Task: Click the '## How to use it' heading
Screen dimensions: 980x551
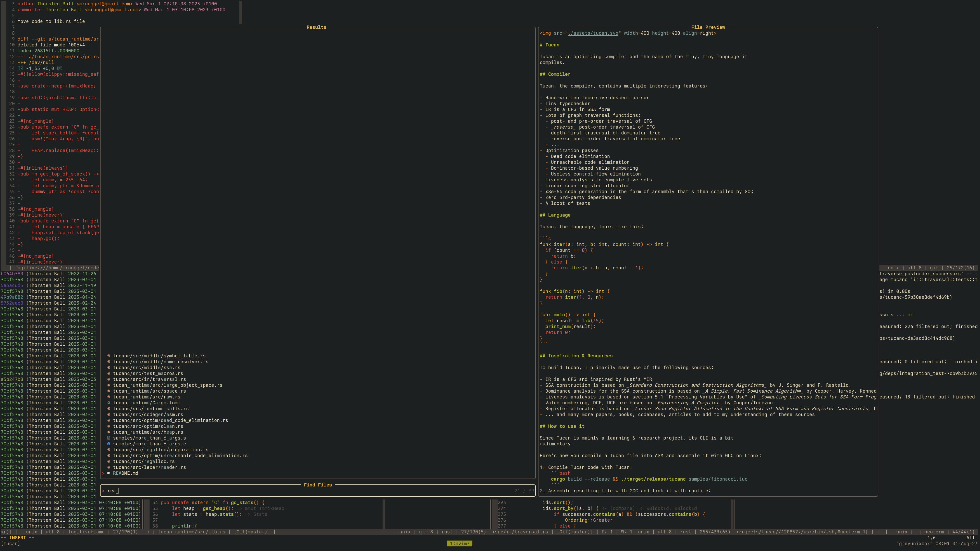Action: [562, 426]
